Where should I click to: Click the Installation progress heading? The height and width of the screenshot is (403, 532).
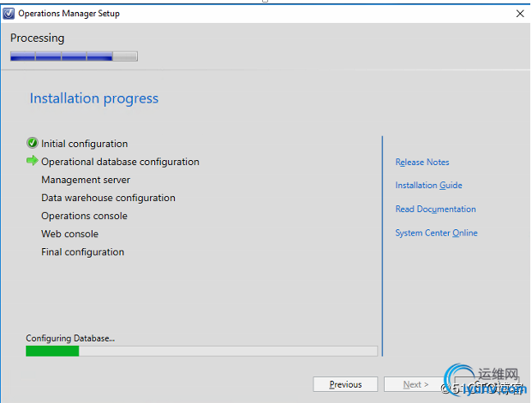(94, 98)
